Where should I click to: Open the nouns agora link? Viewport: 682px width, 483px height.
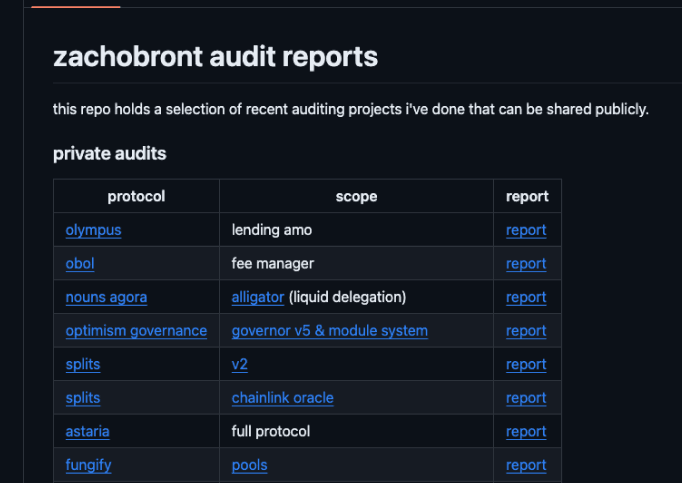coord(106,297)
